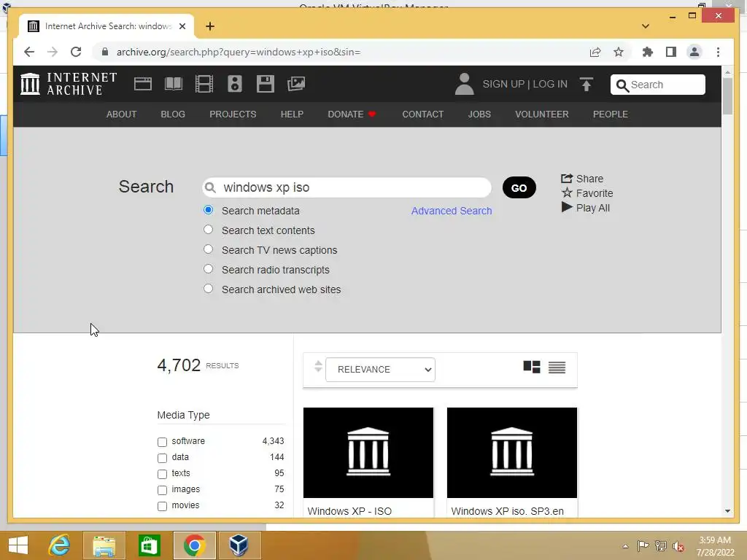Check the software media type box
Viewport: 747px width, 560px height.
click(162, 442)
